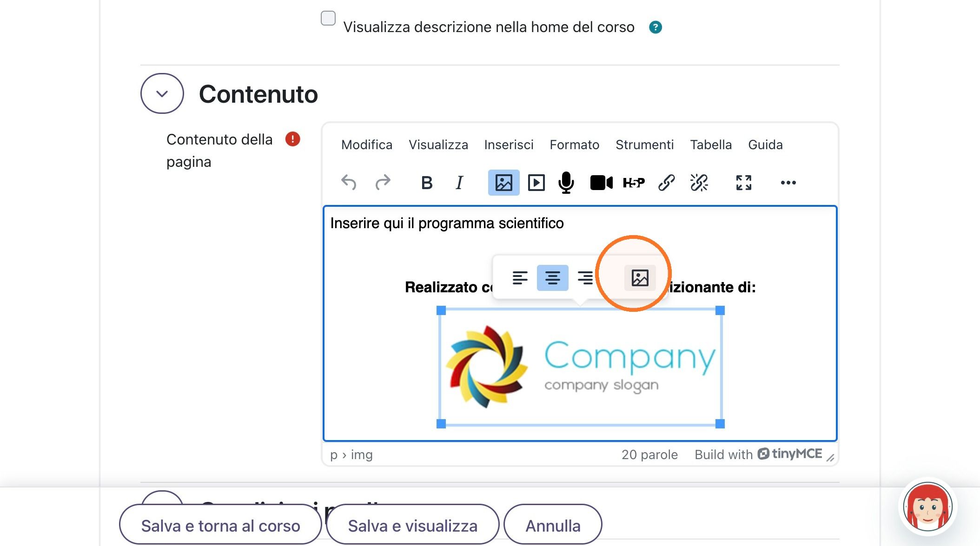Open the Strumenti menu
The width and height of the screenshot is (980, 546).
644,145
